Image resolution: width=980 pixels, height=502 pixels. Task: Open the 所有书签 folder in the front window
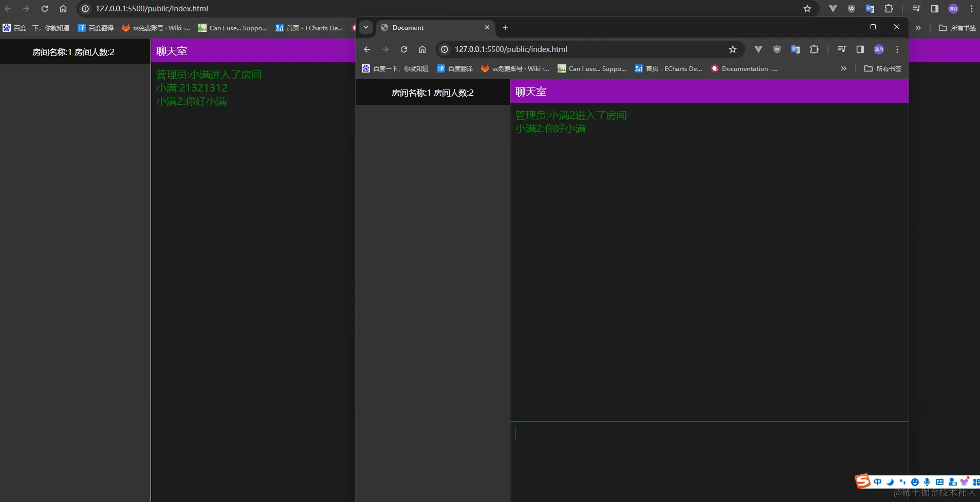[x=883, y=68]
